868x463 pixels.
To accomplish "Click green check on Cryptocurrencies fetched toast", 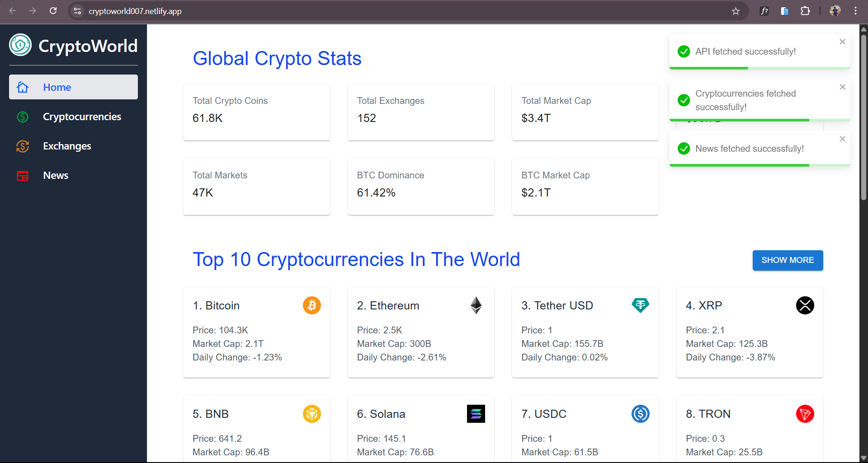I will [x=684, y=100].
